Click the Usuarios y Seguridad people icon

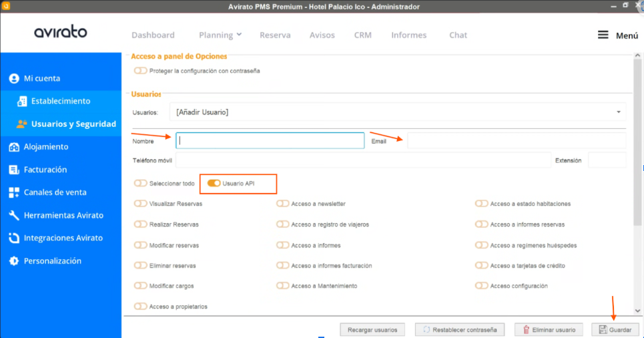(x=22, y=124)
